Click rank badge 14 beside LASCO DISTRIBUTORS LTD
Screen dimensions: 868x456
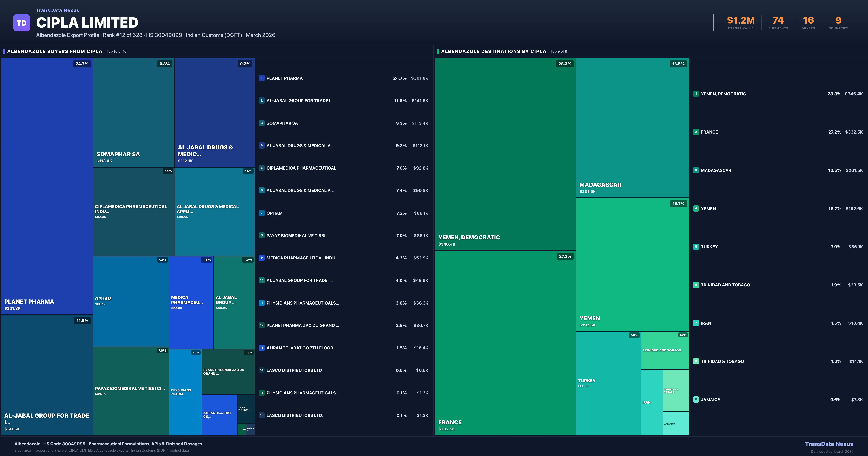click(x=261, y=370)
